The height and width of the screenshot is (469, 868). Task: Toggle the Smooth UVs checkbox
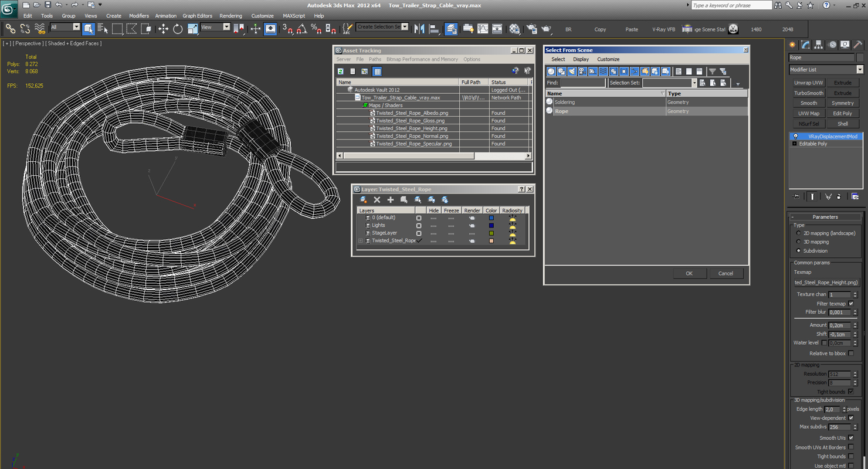pos(851,438)
